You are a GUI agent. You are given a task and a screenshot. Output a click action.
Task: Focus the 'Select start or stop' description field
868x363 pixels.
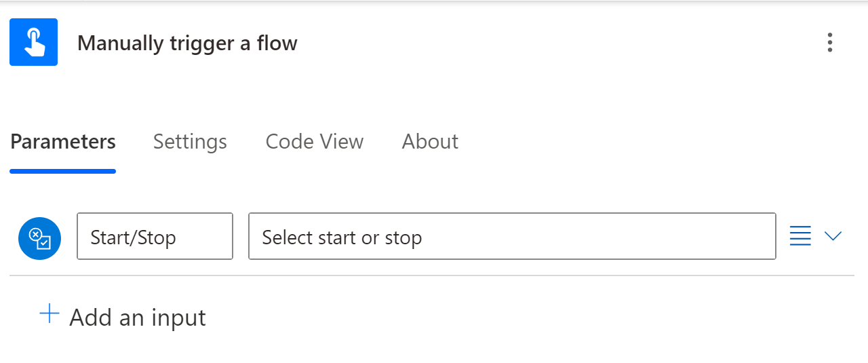coord(512,236)
